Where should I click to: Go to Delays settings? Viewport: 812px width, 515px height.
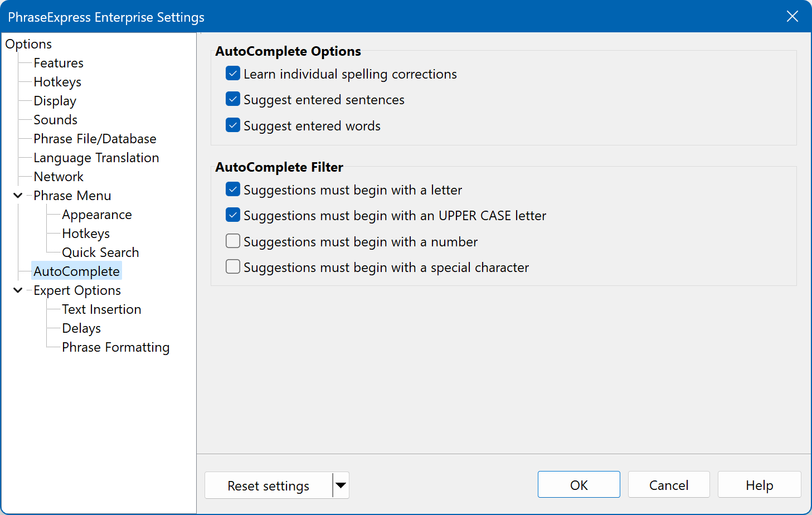point(81,328)
